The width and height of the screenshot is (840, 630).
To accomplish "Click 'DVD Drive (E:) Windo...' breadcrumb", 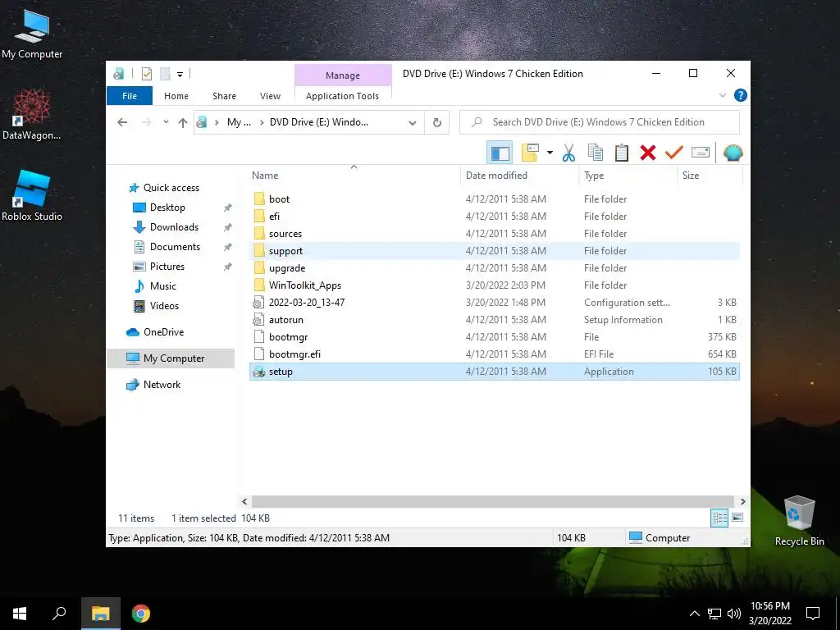I will pyautogui.click(x=319, y=122).
